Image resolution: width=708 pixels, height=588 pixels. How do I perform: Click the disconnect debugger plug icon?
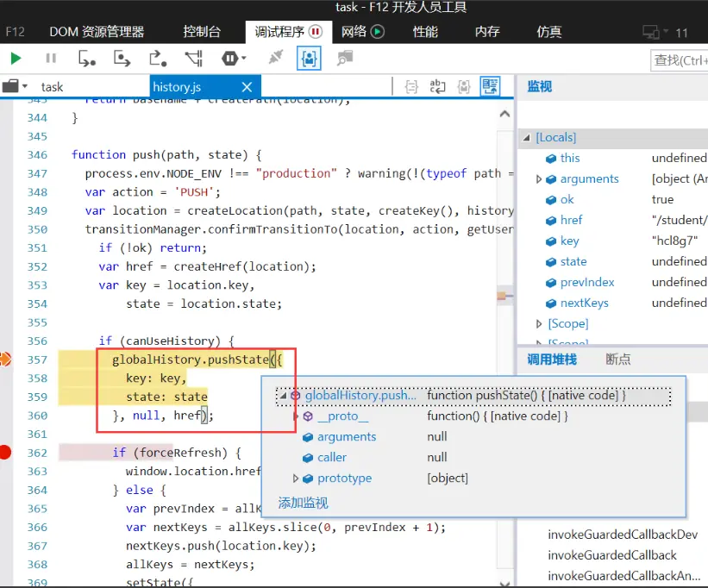(x=275, y=58)
